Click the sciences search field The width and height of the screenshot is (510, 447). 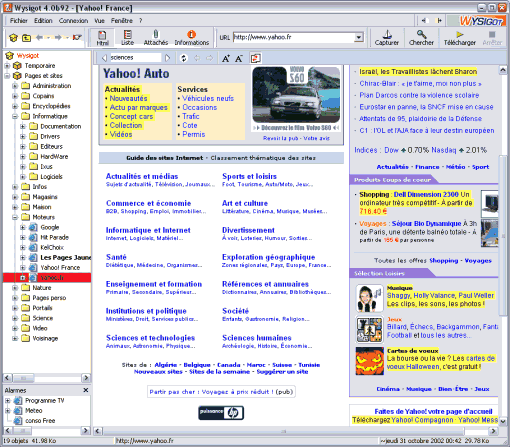click(135, 58)
